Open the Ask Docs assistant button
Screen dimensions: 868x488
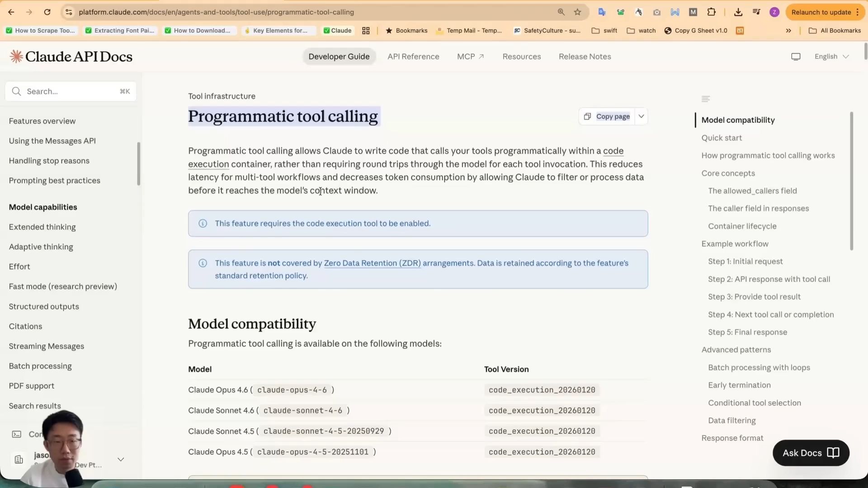pyautogui.click(x=811, y=453)
